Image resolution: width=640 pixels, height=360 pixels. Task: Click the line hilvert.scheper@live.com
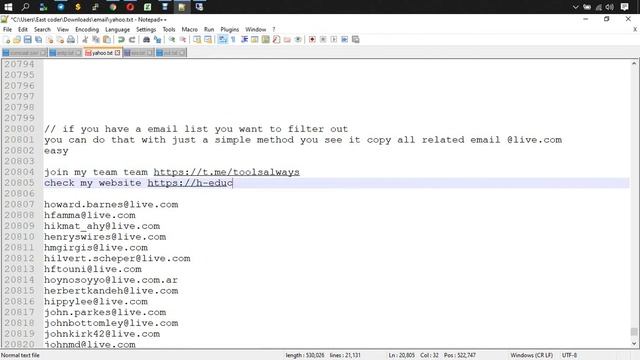point(117,258)
